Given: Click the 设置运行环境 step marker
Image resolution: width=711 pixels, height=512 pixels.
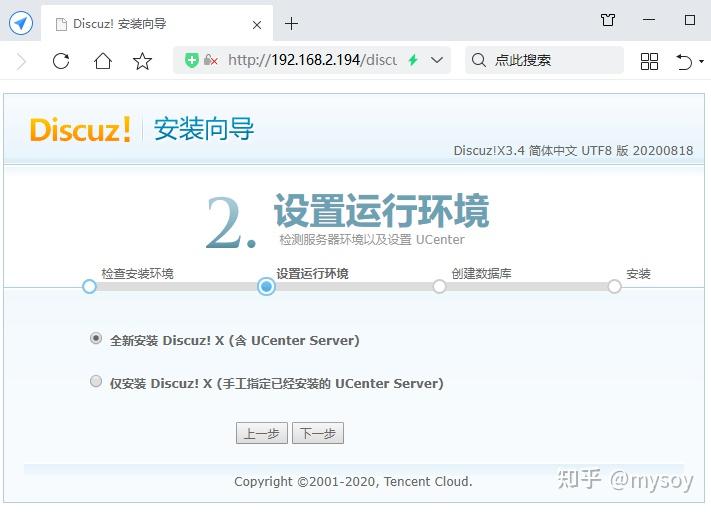Looking at the screenshot, I should (x=266, y=287).
